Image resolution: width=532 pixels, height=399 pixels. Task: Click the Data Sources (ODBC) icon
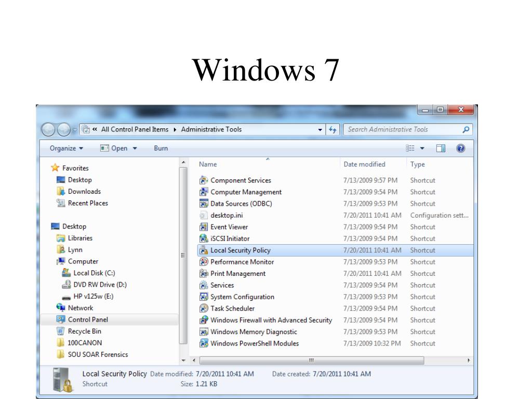point(204,204)
